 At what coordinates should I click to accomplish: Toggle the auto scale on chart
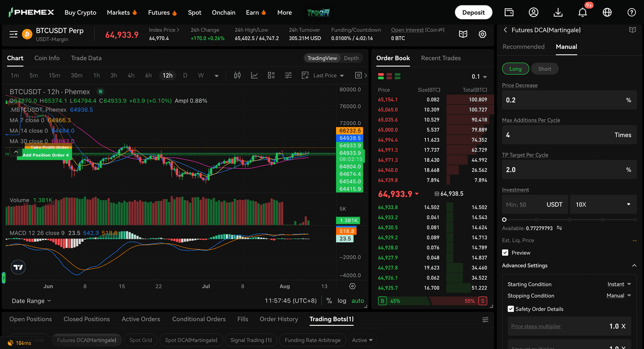pos(358,301)
